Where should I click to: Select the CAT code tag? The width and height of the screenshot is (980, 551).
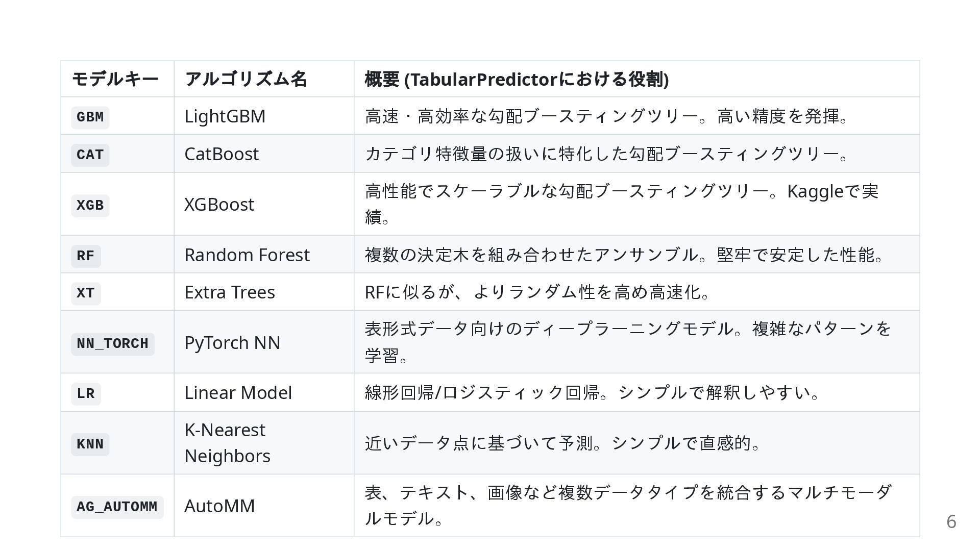pos(90,155)
